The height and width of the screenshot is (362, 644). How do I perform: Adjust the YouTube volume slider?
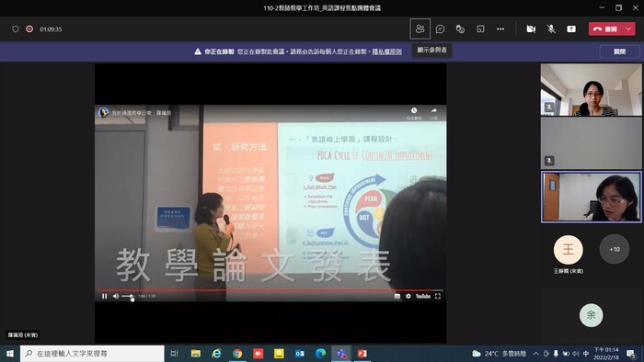128,297
